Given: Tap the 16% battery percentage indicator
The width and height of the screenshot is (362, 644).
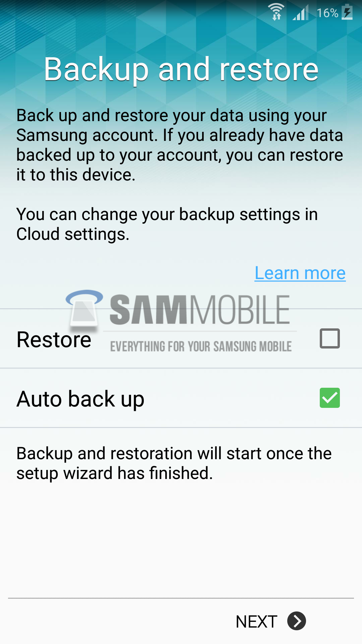Looking at the screenshot, I should click(327, 13).
